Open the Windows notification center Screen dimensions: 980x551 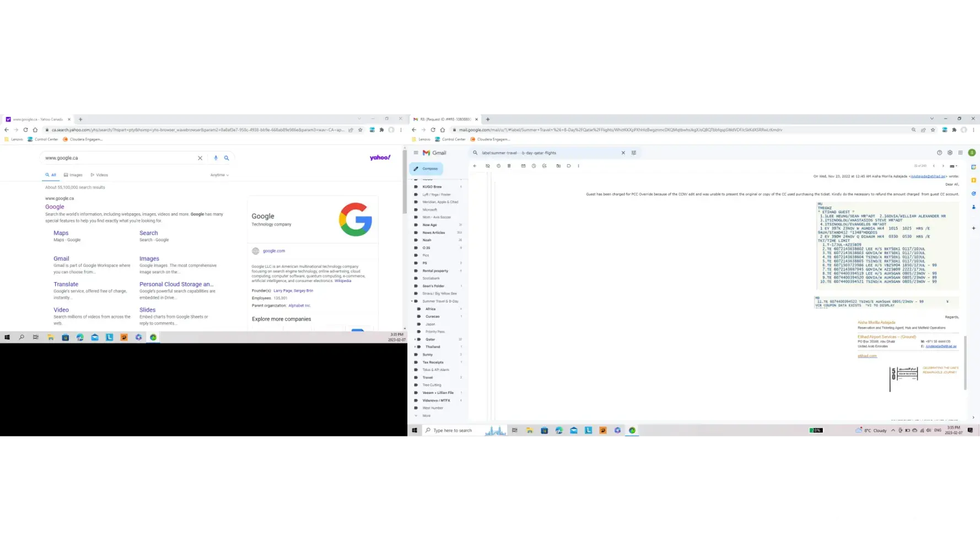click(970, 430)
